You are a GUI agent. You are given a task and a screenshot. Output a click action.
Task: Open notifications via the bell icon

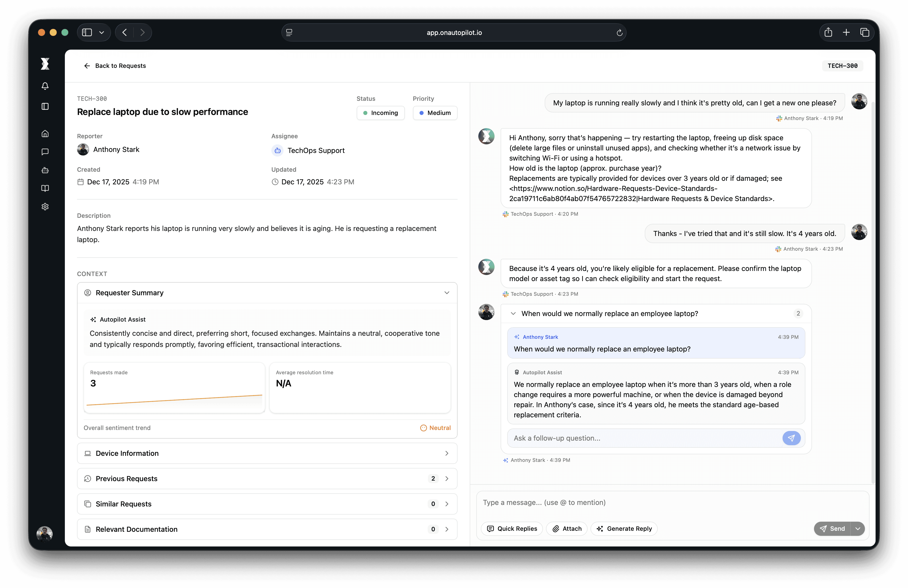click(x=45, y=86)
